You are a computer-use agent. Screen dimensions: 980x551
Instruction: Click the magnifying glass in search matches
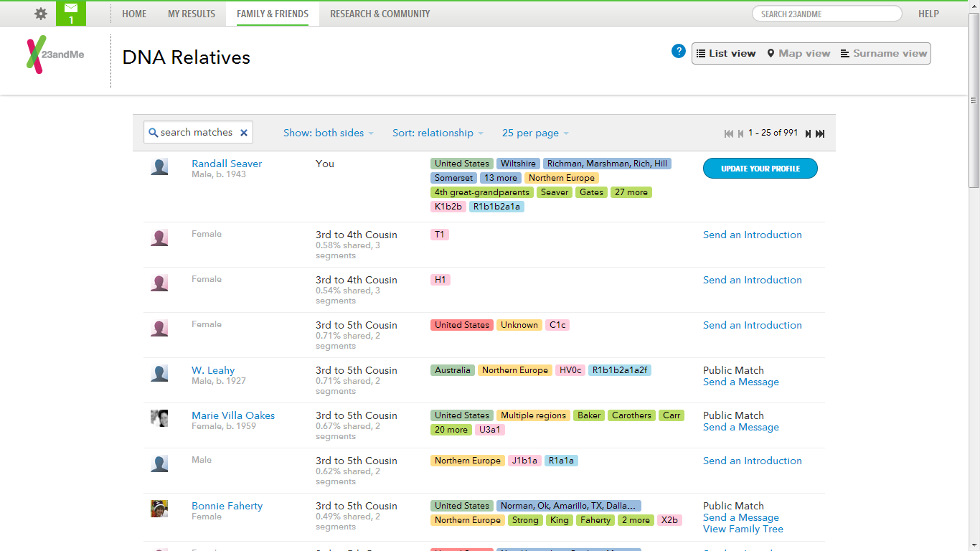pos(154,132)
